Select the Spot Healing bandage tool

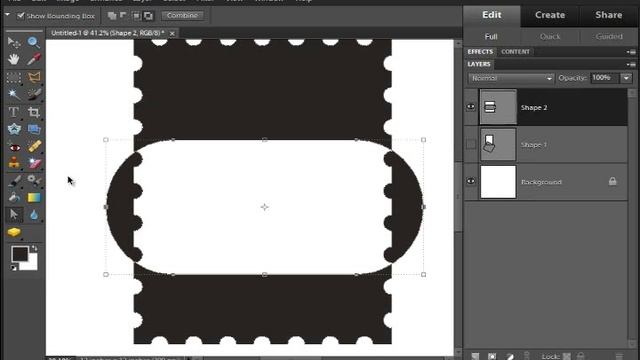[x=34, y=147]
